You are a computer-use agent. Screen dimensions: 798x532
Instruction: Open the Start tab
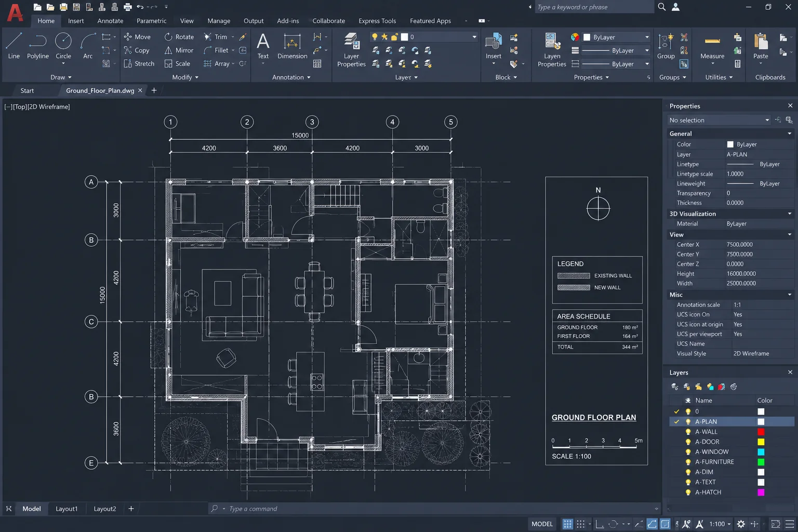(27, 90)
